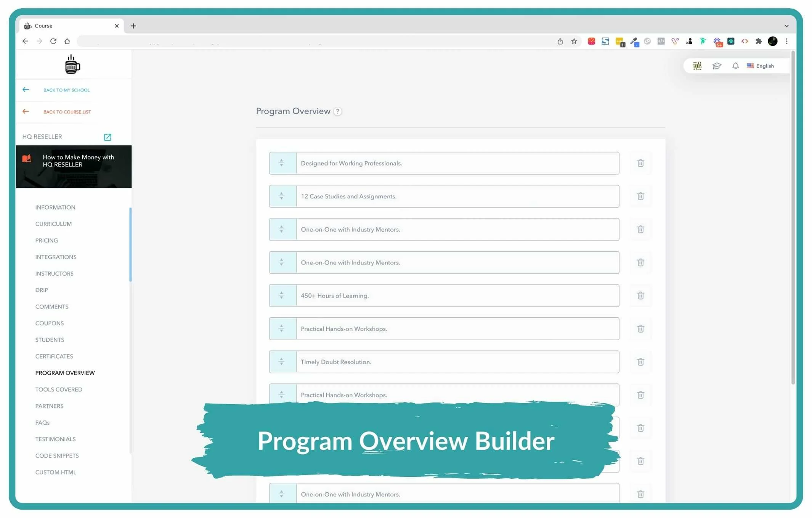The width and height of the screenshot is (812, 518).
Task: Delete the '450+ Hours of Learning' entry
Action: click(x=640, y=296)
